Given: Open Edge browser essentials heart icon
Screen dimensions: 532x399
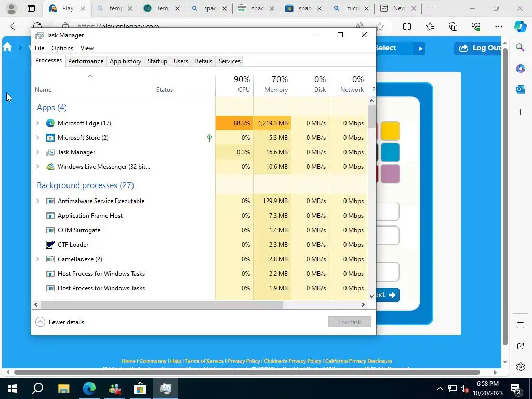Looking at the screenshot, I should tap(476, 26).
